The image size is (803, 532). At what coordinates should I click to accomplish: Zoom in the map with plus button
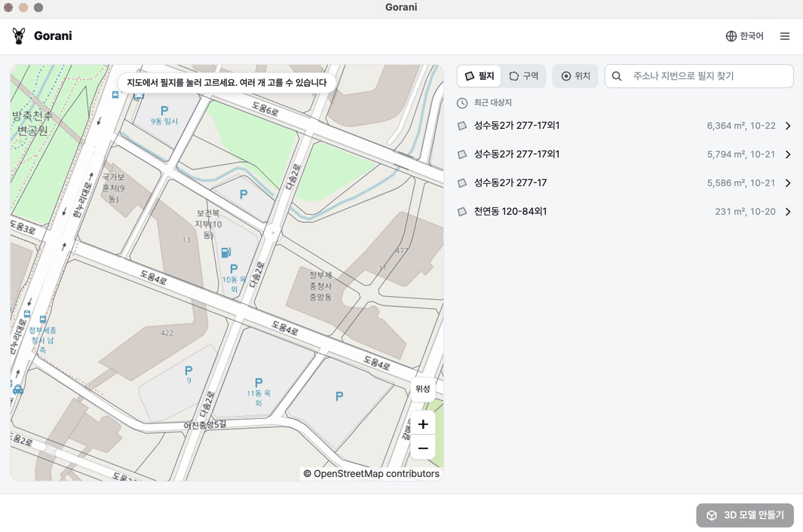tap(423, 424)
